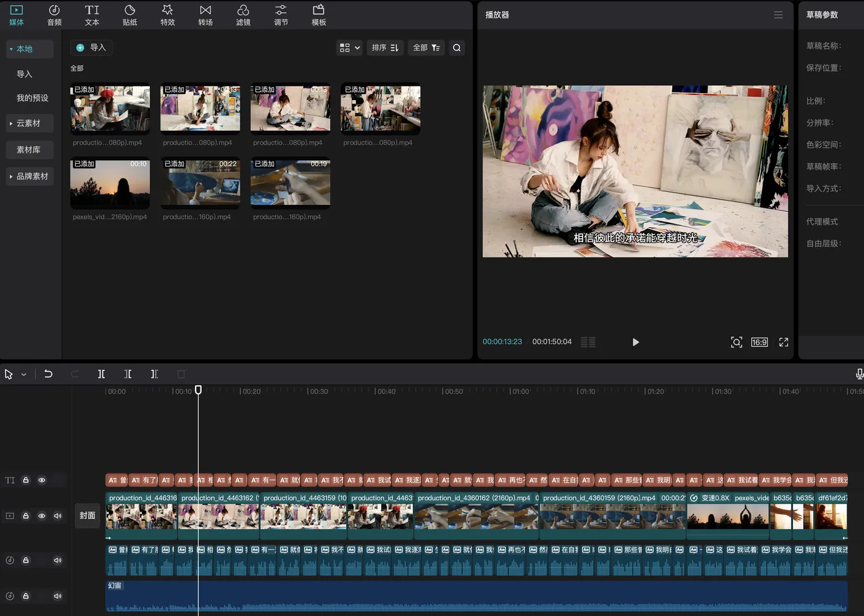Open the 特效 (Effects) tab
The image size is (864, 616).
click(167, 15)
